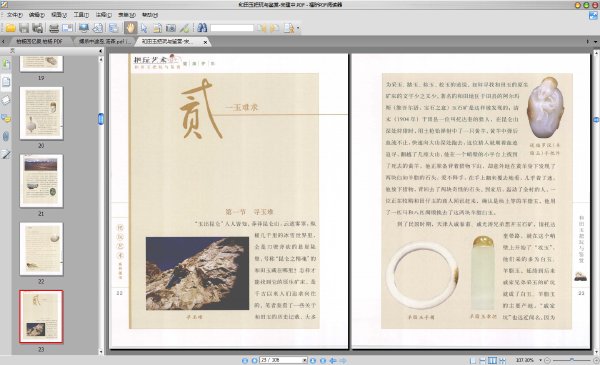This screenshot has height=365, width=600.
Task: Click into the toolbar find text field
Action: 232,28
